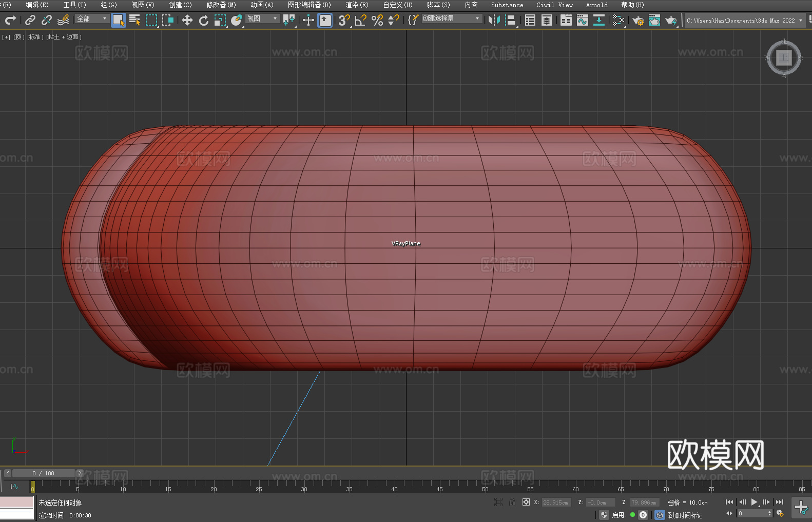Toggle Angle Snap on toolbar
The width and height of the screenshot is (812, 522).
[x=361, y=20]
